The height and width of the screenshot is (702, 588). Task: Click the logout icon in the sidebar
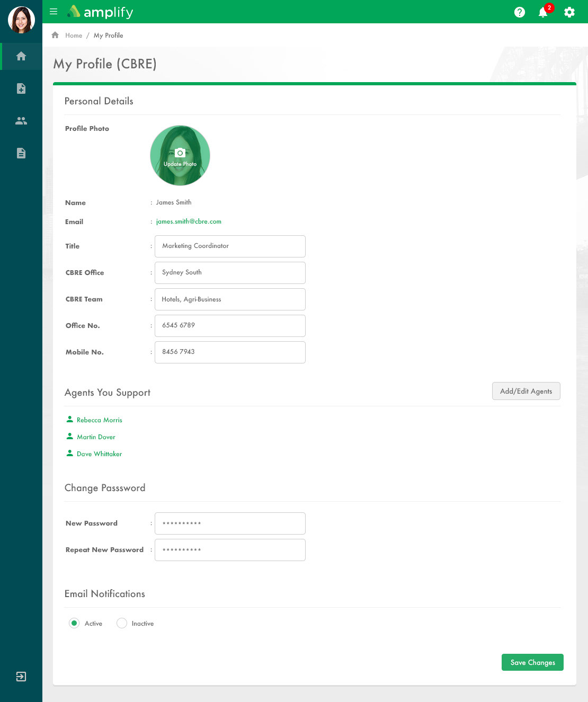point(21,677)
